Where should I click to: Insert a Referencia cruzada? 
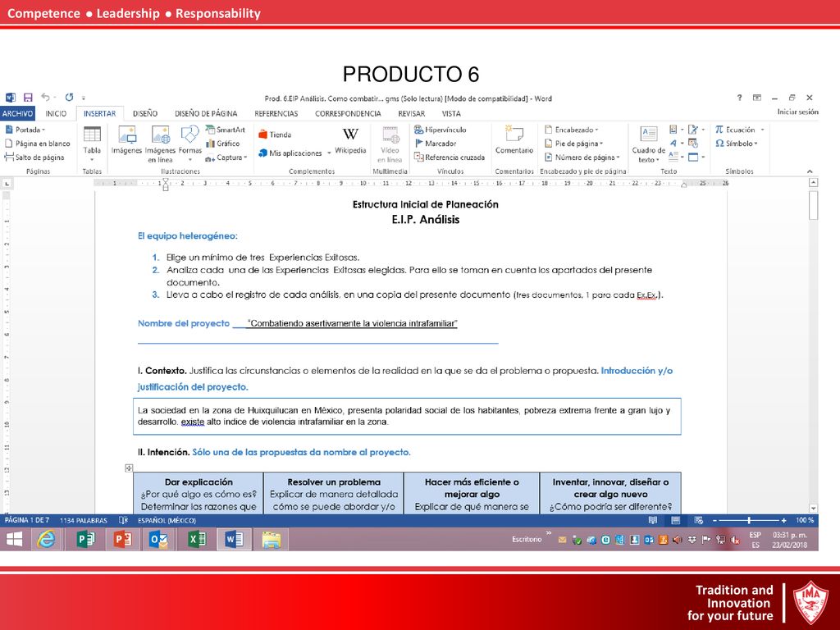pos(449,157)
